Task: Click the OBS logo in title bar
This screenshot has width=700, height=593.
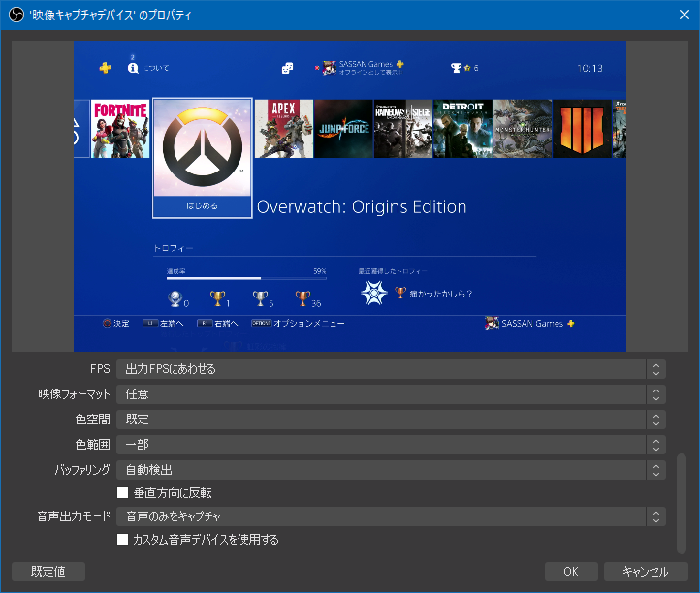Action: (x=16, y=16)
